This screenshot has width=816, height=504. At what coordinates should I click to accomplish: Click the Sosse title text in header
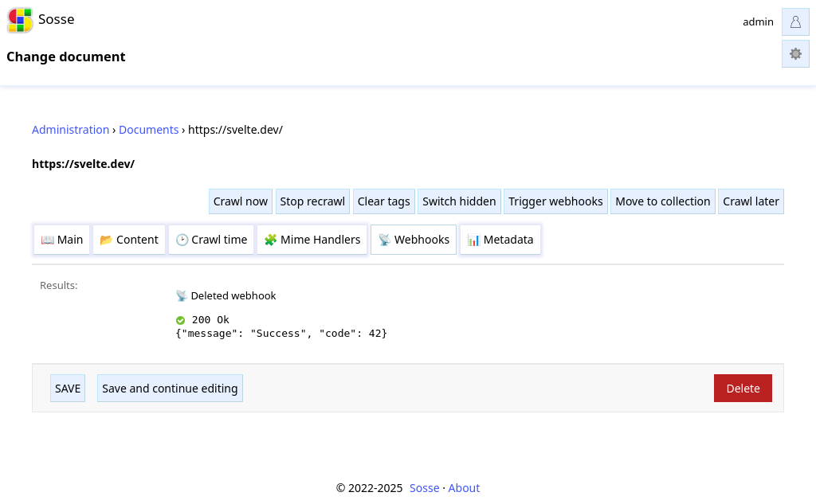pos(57,20)
